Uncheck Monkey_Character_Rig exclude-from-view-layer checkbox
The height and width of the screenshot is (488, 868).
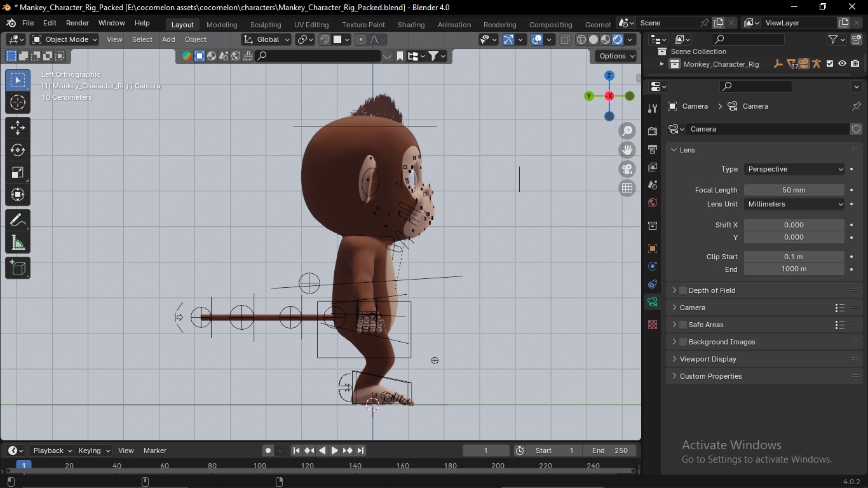(830, 64)
